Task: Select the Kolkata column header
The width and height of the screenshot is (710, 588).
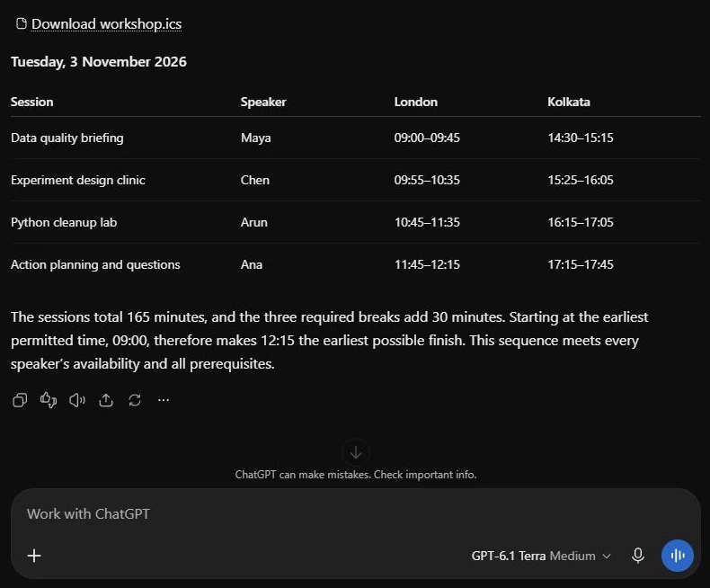Action: (x=569, y=102)
